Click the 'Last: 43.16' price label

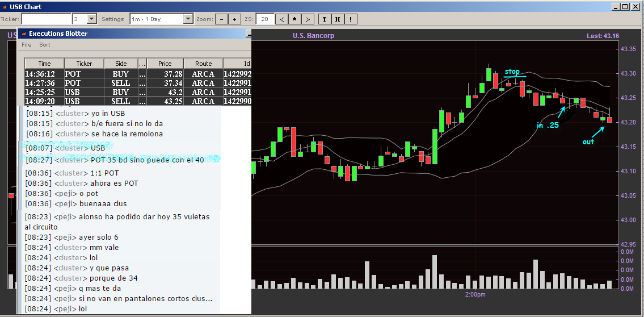603,36
